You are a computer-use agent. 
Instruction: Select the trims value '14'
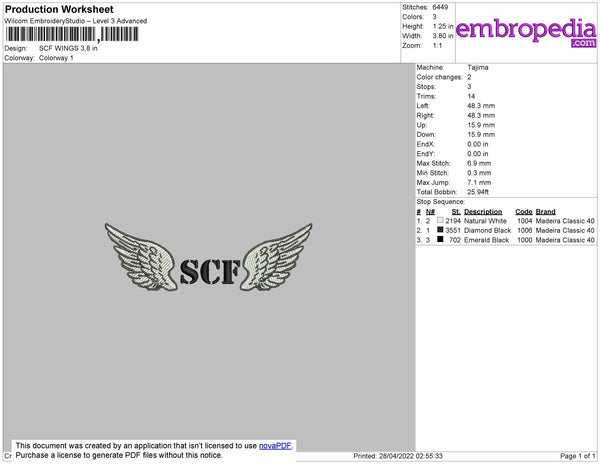(471, 96)
